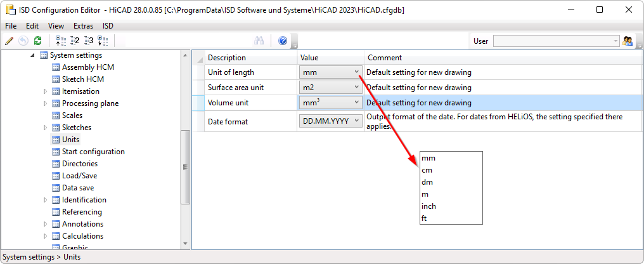The width and height of the screenshot is (644, 264).
Task: Click the pencil edit icon in toolbar
Action: (x=9, y=41)
